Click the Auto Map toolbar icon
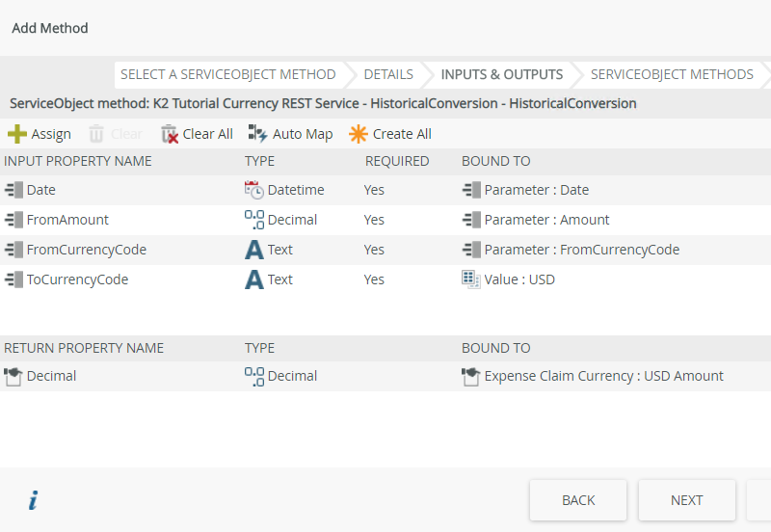Viewport: 771px width, 532px height. click(257, 134)
